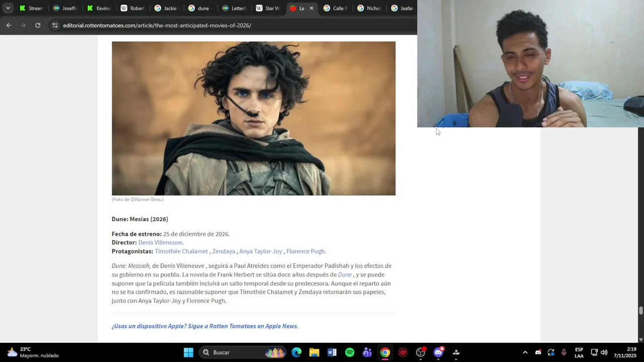Click the scrollbar down arrow

coord(640,340)
